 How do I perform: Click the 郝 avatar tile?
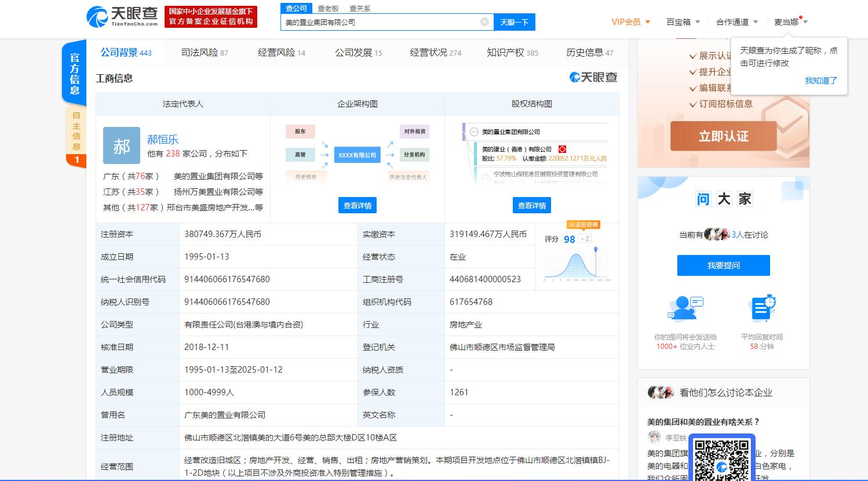(x=122, y=145)
